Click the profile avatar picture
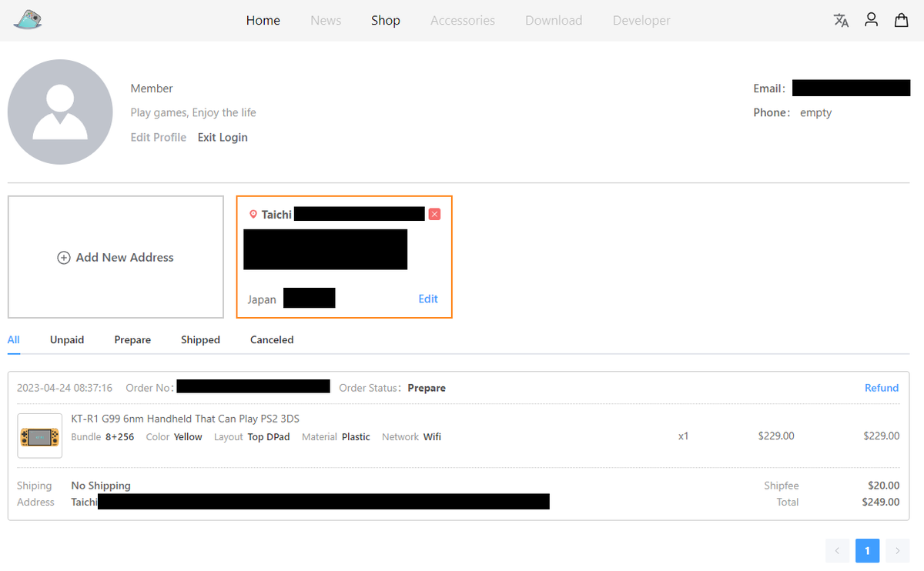924x571 pixels. (60, 112)
